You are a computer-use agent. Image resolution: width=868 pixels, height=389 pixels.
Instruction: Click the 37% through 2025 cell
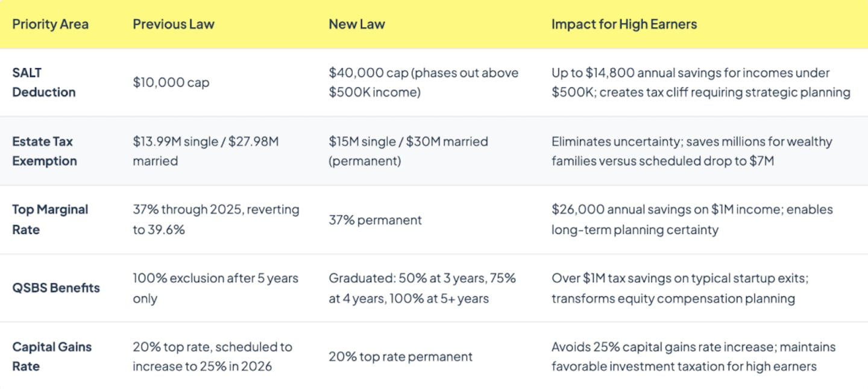click(x=216, y=220)
